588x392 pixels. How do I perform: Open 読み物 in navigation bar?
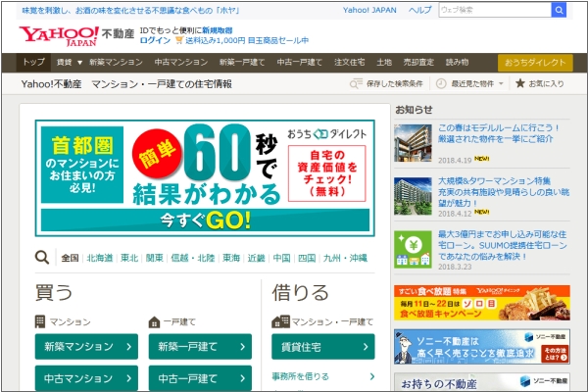tap(457, 63)
